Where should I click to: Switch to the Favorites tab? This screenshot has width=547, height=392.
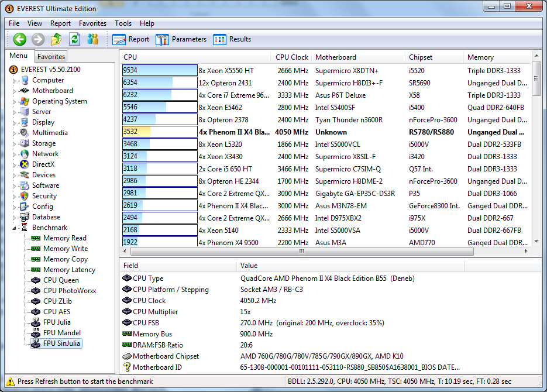[x=51, y=57]
